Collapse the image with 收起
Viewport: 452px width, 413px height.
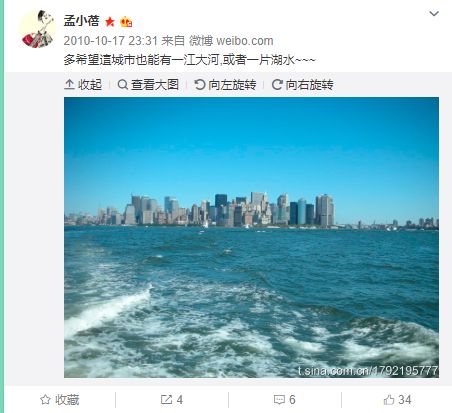pos(83,85)
